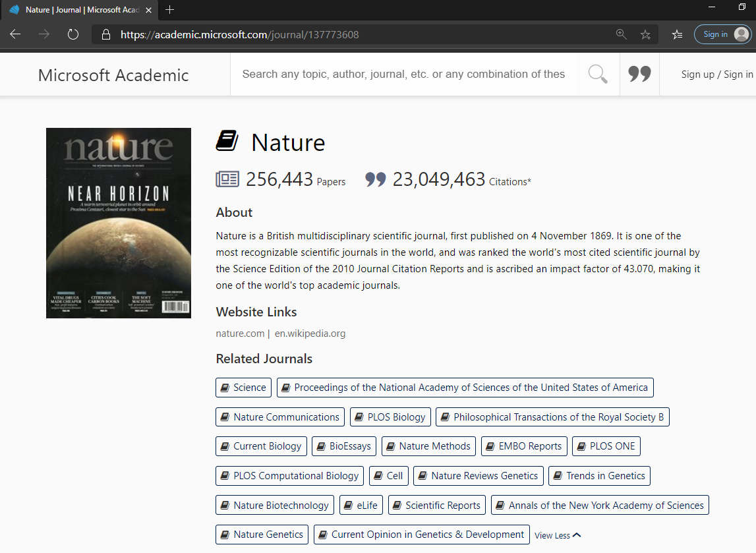756x553 pixels.
Task: Open the citation quotes icon in header
Action: (x=639, y=74)
